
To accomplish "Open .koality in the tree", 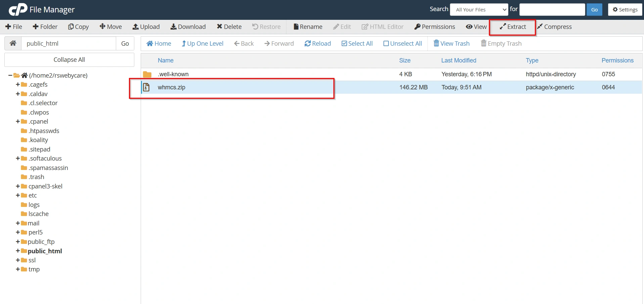I will coord(38,140).
